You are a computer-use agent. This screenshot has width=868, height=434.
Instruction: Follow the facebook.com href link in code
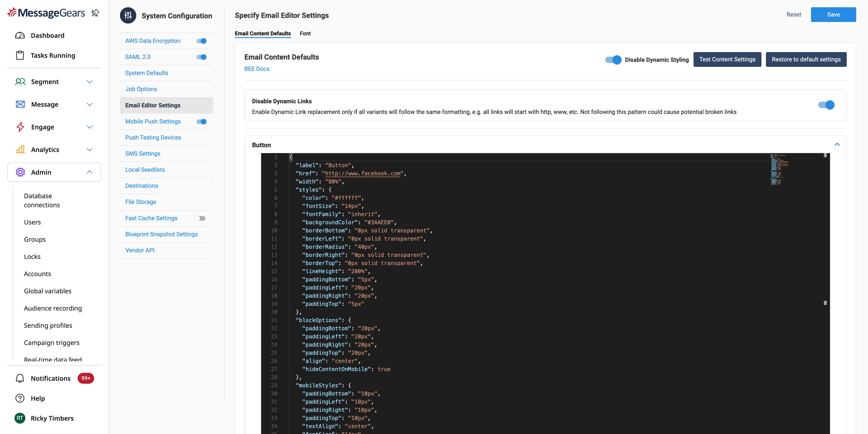tap(362, 173)
